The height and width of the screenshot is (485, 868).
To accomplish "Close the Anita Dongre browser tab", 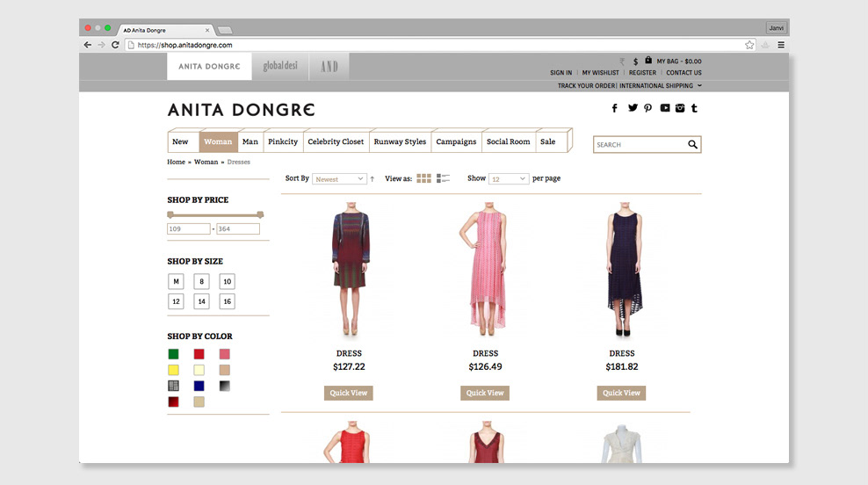I will pos(207,31).
